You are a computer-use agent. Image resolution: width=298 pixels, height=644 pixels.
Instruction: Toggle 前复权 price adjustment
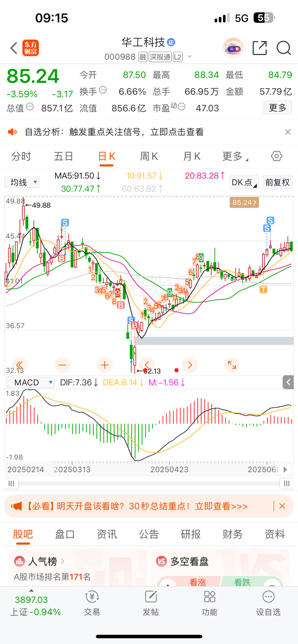tap(277, 183)
